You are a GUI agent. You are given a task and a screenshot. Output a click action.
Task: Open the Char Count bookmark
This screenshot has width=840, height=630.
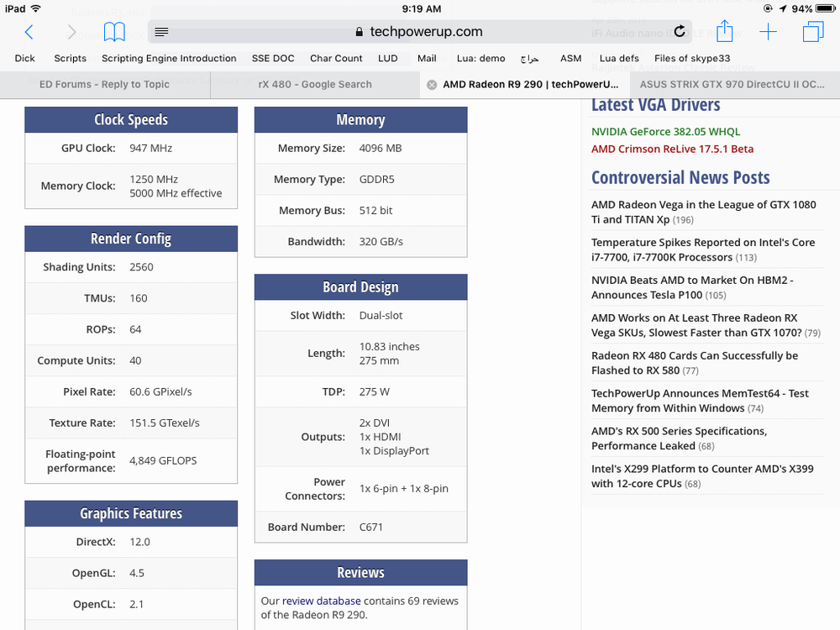336,58
